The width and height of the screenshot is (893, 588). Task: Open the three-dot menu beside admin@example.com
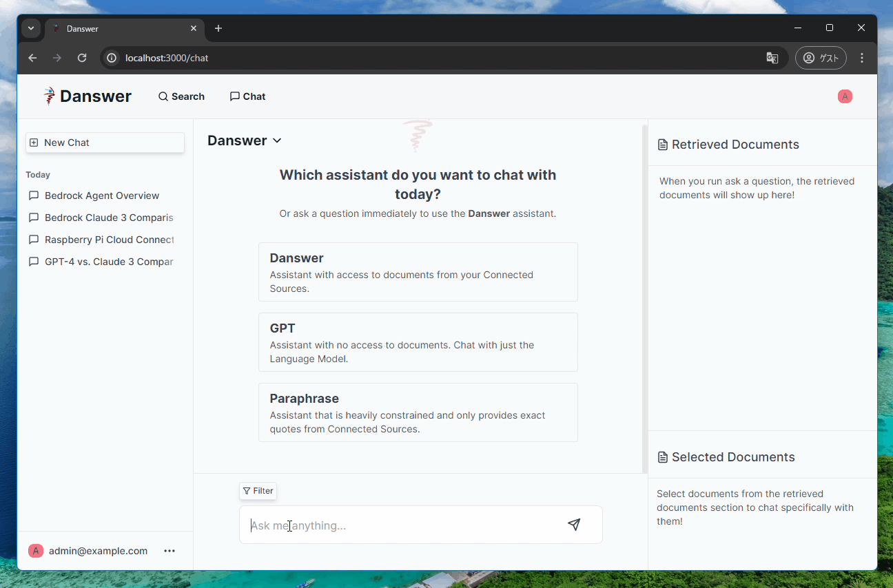(x=170, y=551)
